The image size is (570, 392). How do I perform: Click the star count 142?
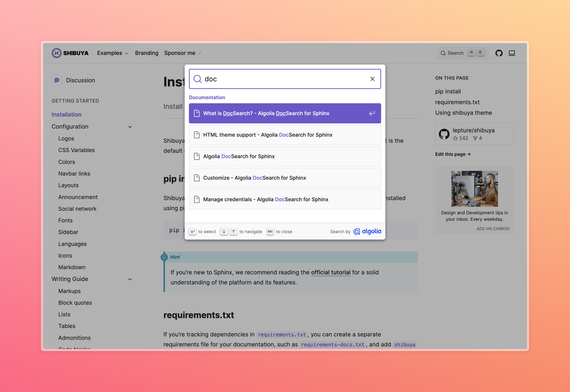click(461, 138)
